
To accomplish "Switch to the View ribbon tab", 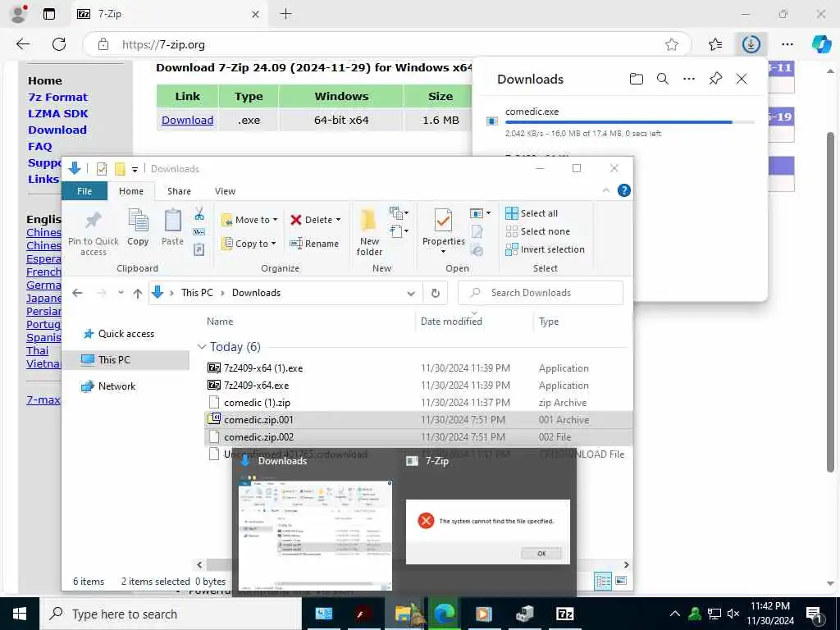I will 225,191.
